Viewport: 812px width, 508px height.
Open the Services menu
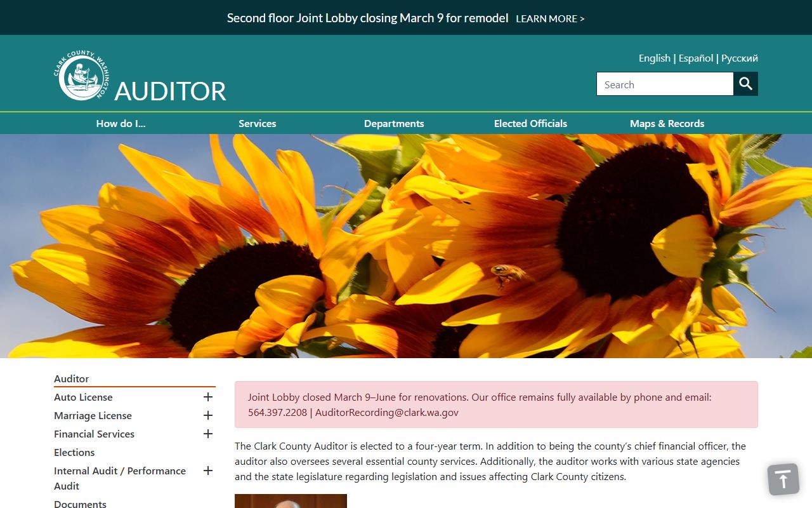pyautogui.click(x=257, y=123)
